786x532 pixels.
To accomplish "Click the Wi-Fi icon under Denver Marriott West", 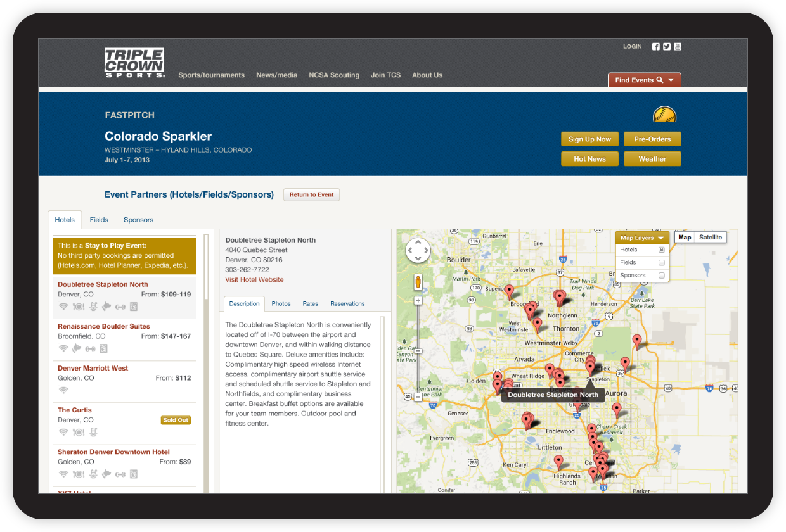I will coord(63,390).
